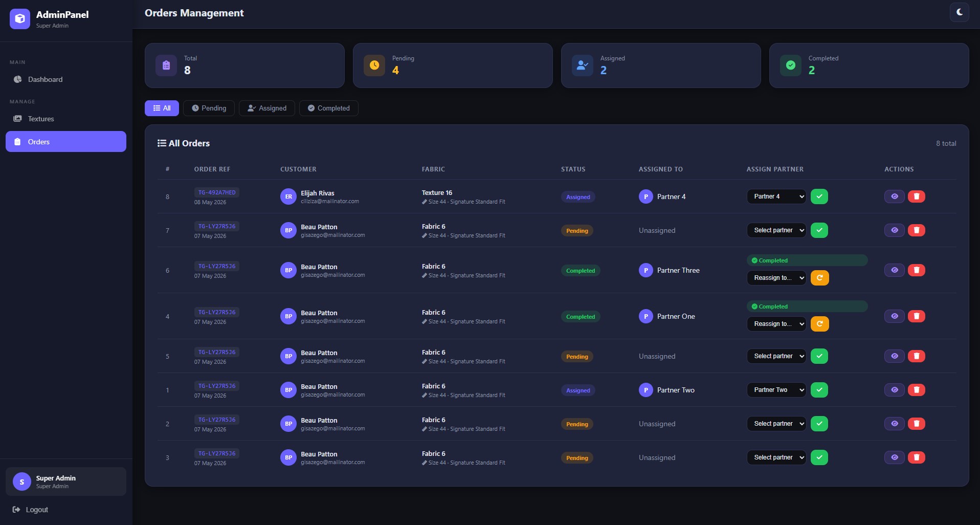Image resolution: width=980 pixels, height=525 pixels.
Task: Click the Super Admin profile card
Action: pos(66,482)
